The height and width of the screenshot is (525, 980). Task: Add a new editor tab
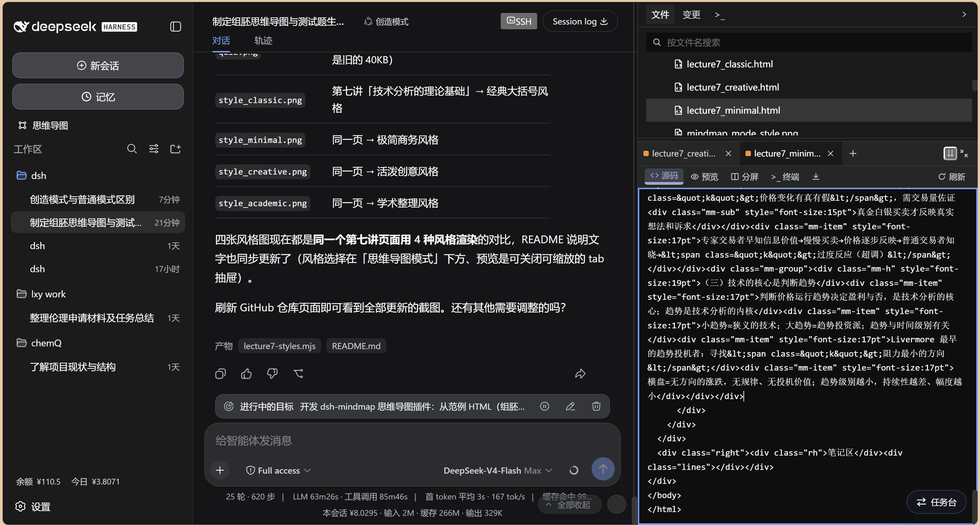click(x=853, y=153)
